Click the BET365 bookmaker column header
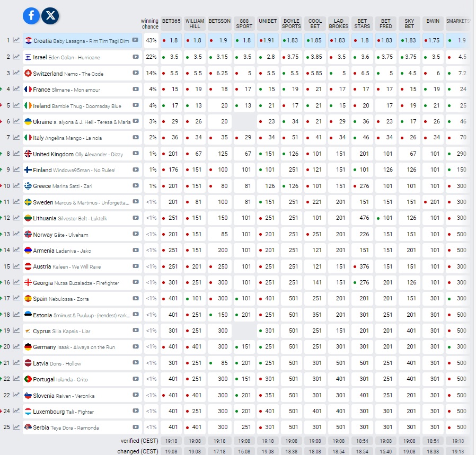Screen dimensions: 476x455 pos(171,23)
